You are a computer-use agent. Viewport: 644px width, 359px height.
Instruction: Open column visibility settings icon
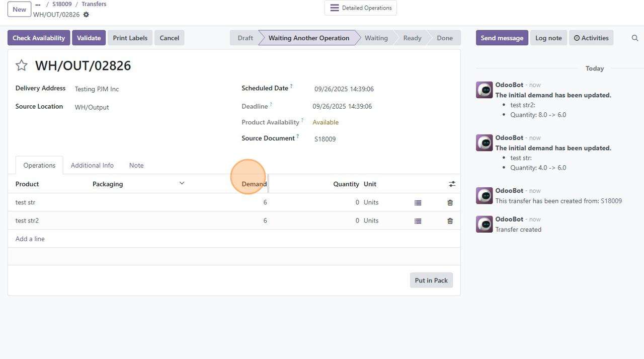coord(452,184)
